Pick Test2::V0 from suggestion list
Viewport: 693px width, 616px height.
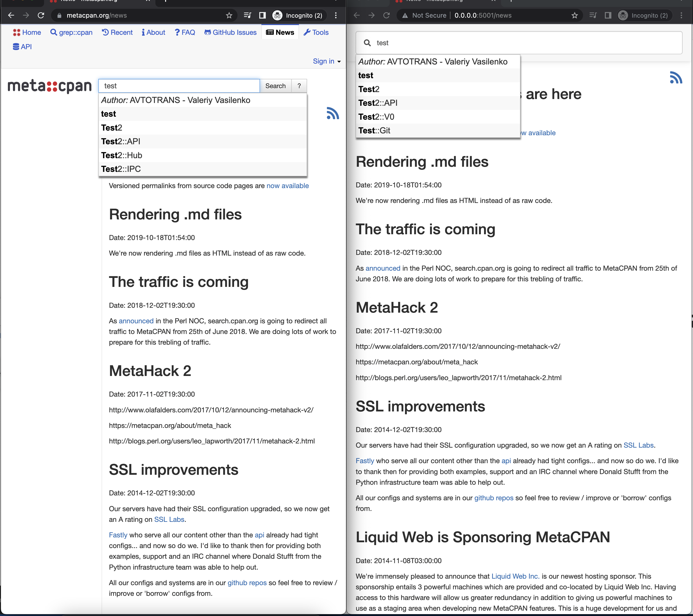click(376, 117)
